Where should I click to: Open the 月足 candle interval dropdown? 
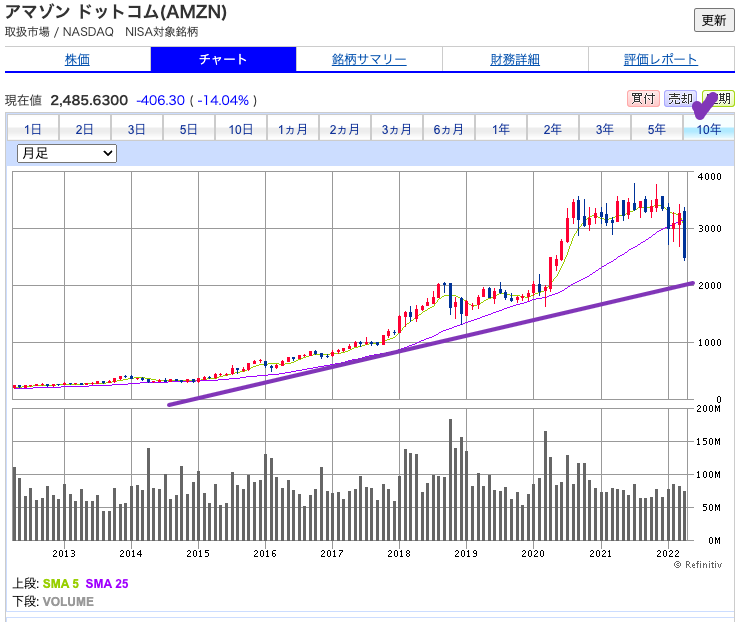pos(67,154)
